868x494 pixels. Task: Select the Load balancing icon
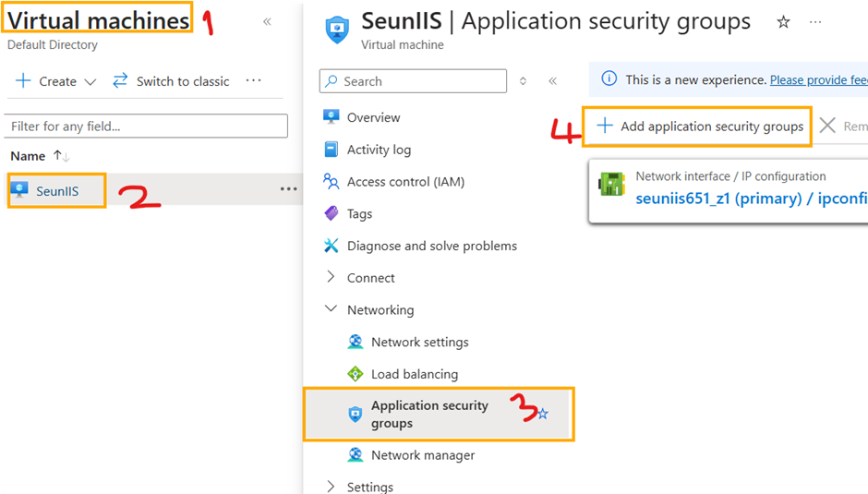pyautogui.click(x=356, y=374)
